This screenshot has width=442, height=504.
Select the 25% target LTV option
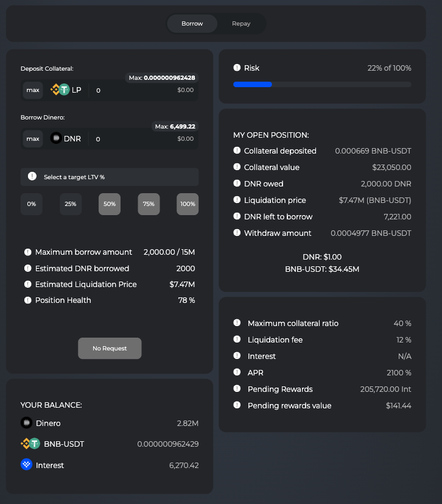pos(71,204)
